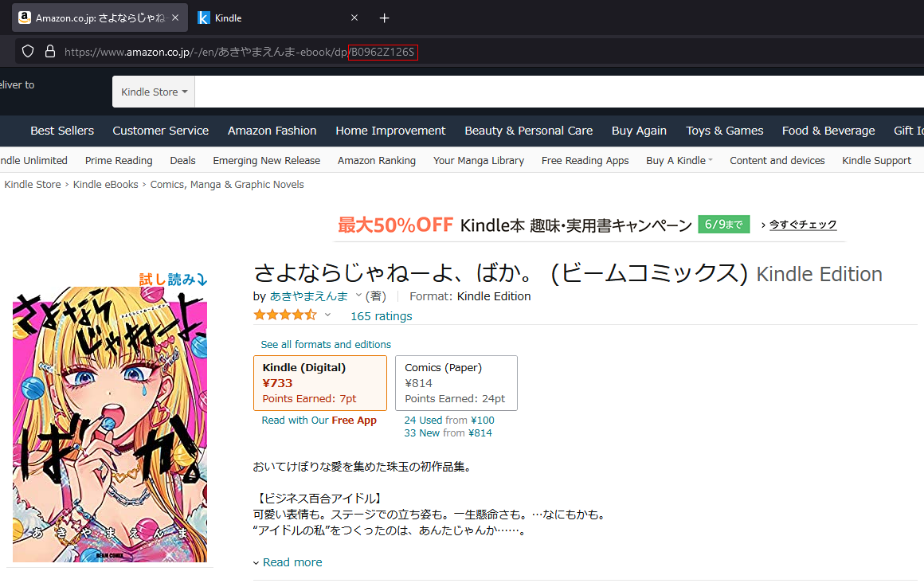
Task: Open Food & Beverage section
Action: coord(828,131)
